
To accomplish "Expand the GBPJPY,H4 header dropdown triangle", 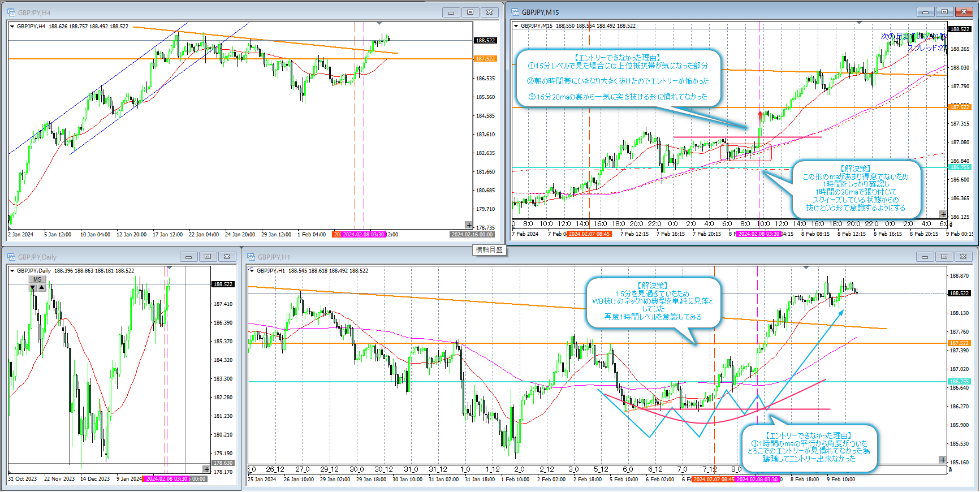I will click(12, 27).
